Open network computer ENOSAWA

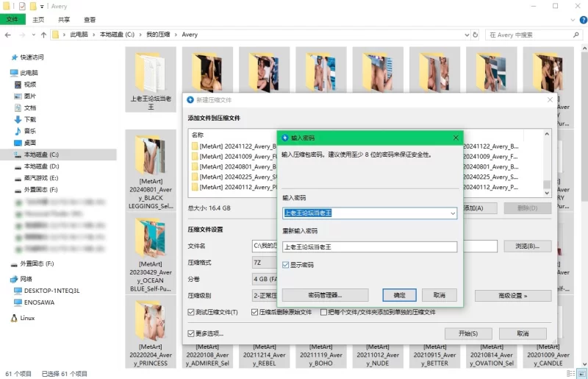coord(39,302)
